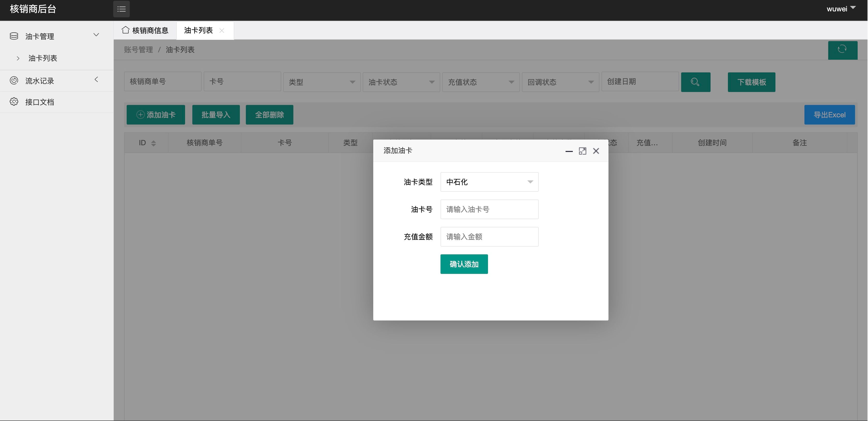Click the home icon on 核销商信息 tab
The image size is (868, 421).
pos(125,30)
